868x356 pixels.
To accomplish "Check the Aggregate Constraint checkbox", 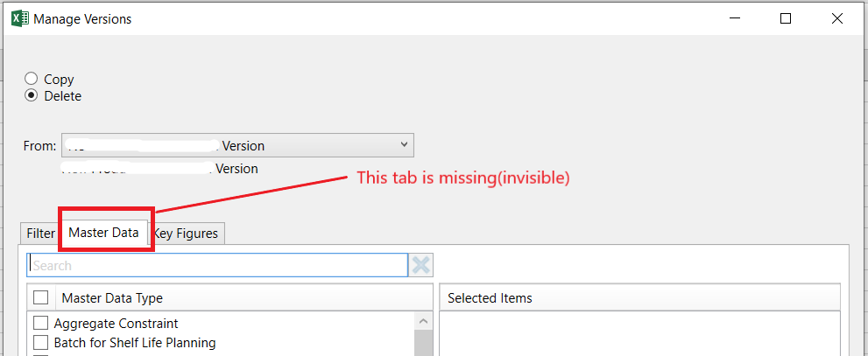I will [40, 323].
